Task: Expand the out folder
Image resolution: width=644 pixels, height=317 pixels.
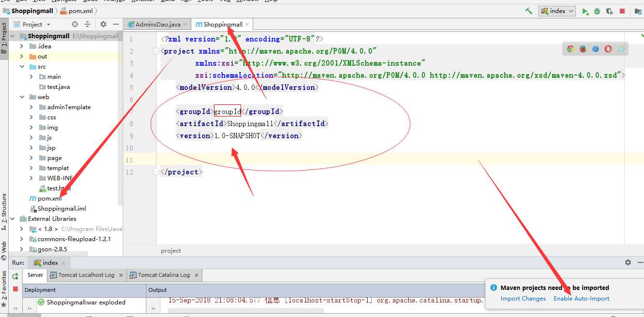Action: 22,57
